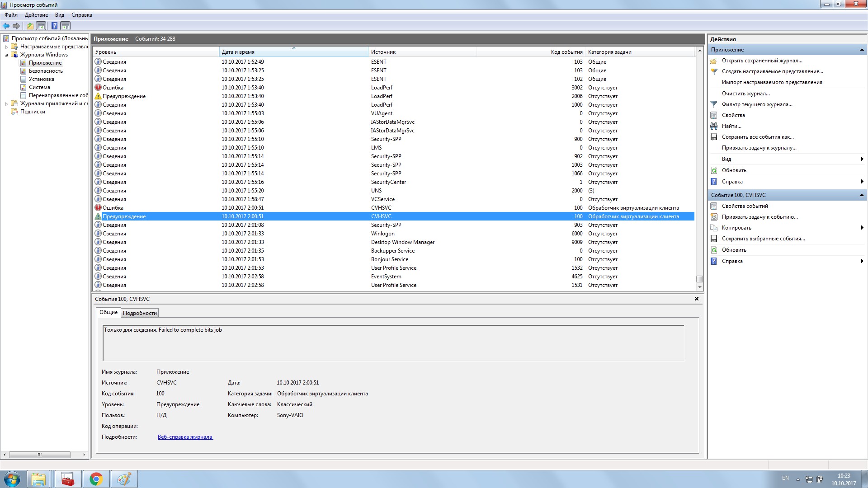Open the Копировать submenu arrow
The width and height of the screenshot is (868, 488).
pos(862,228)
